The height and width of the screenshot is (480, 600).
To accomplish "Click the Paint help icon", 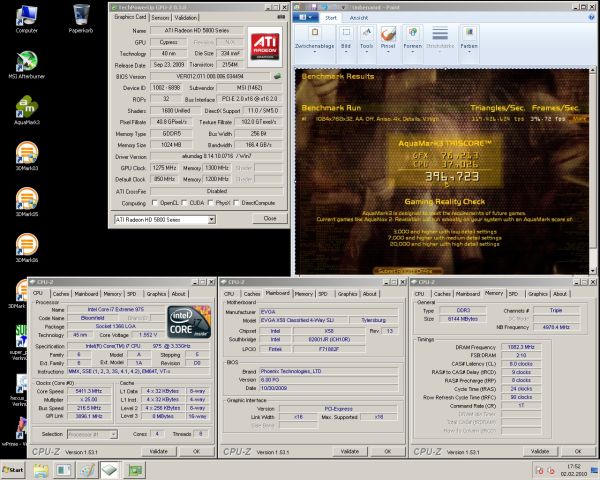I will tap(592, 17).
